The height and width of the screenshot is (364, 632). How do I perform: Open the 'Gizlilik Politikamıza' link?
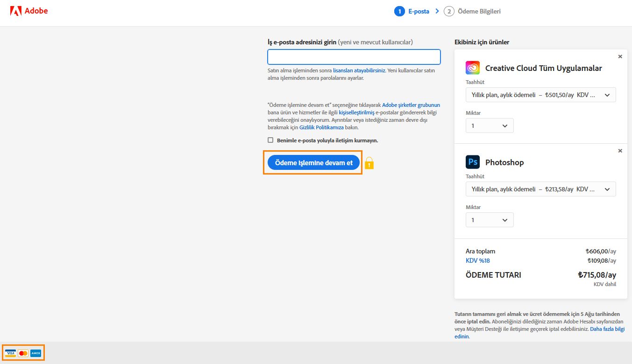321,127
